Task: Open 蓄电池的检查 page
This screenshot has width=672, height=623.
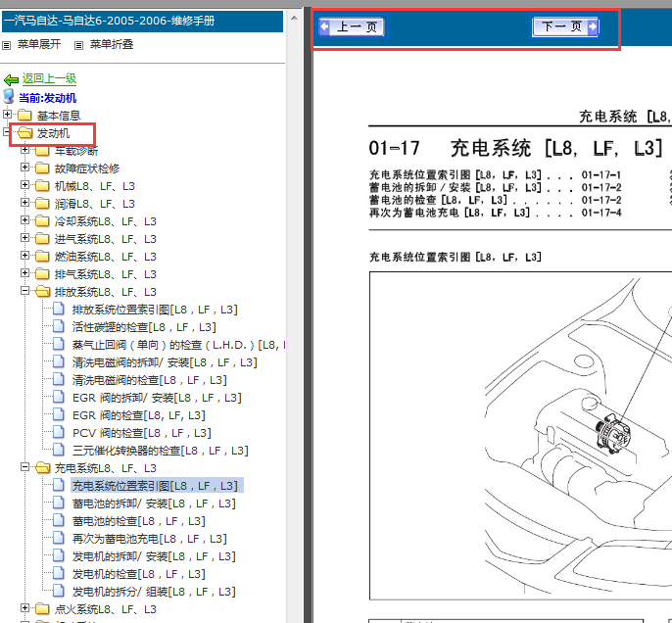Action: [139, 521]
